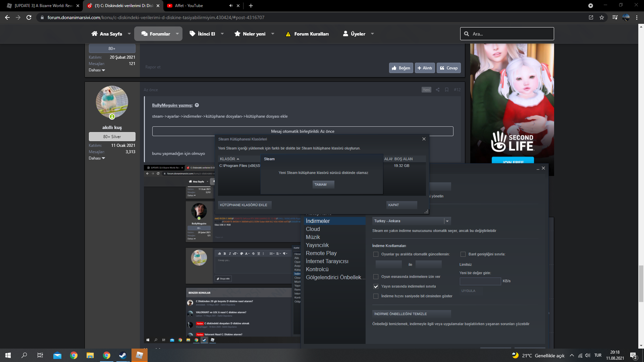
Task: Open Chrome profile avatar
Action: [x=626, y=17]
